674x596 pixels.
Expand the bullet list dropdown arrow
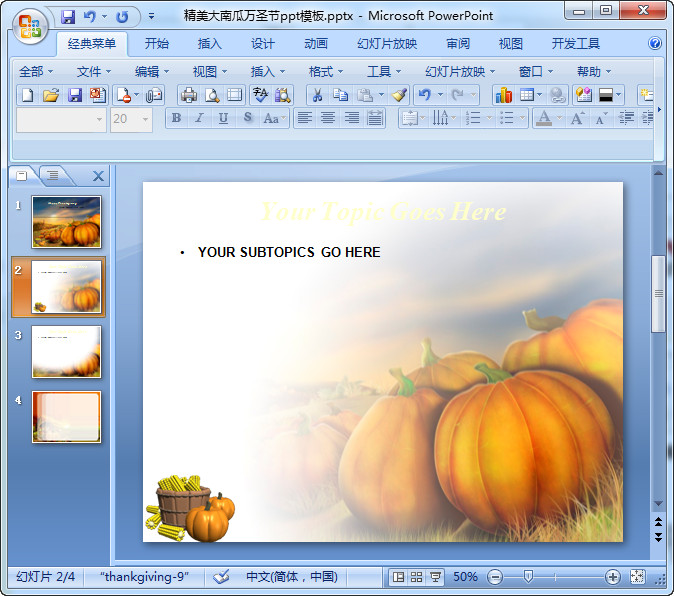[x=522, y=118]
